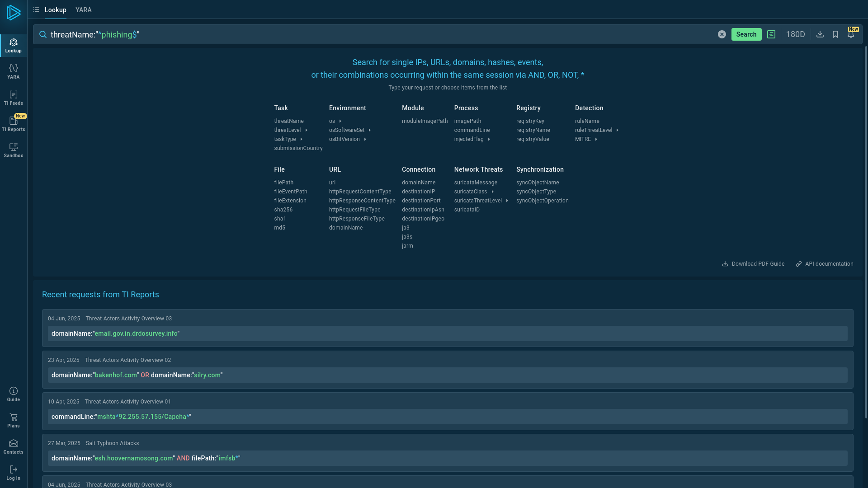Switch to the YARA tab

tap(84, 10)
